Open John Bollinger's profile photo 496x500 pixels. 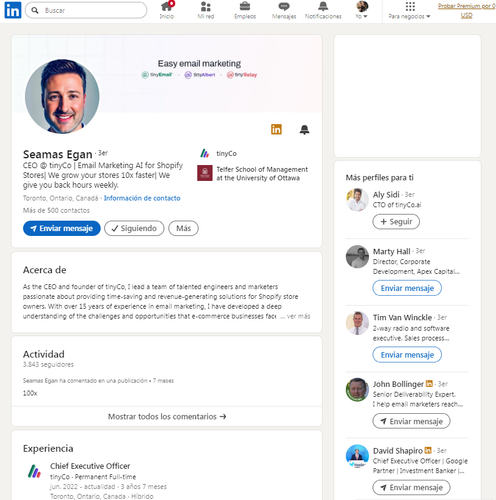click(x=357, y=390)
